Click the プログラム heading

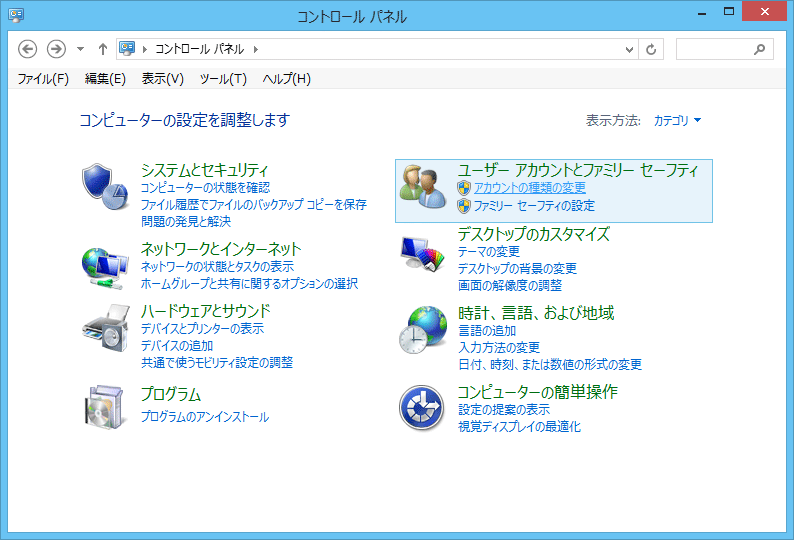(x=171, y=394)
